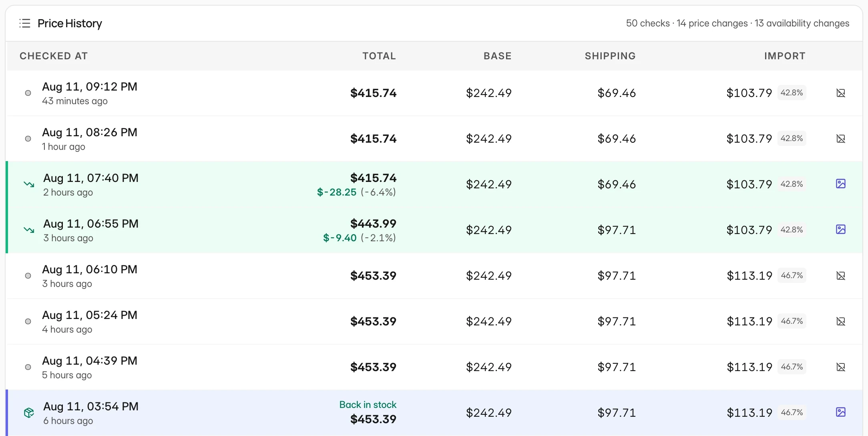Click the $113.19 import in 03:54 PM row
Image resolution: width=868 pixels, height=436 pixels.
point(749,413)
